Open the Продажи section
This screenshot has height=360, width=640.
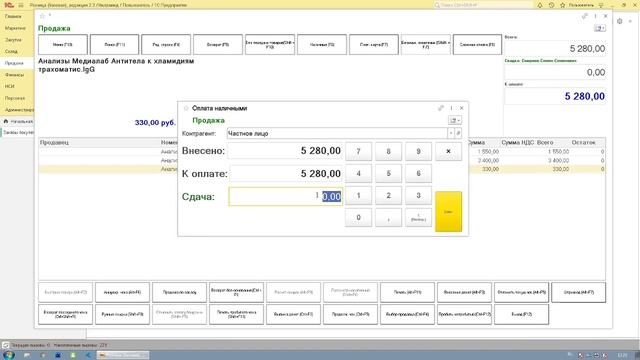14,63
